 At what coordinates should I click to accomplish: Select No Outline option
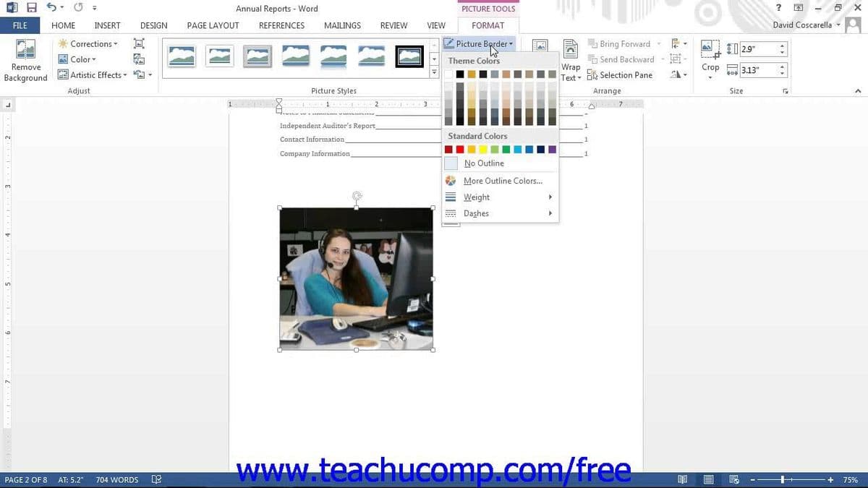click(500, 163)
